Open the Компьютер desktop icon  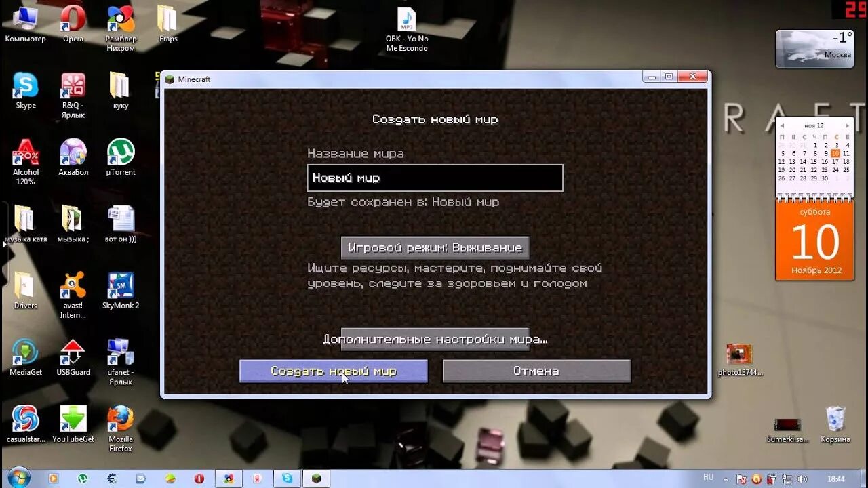point(26,24)
